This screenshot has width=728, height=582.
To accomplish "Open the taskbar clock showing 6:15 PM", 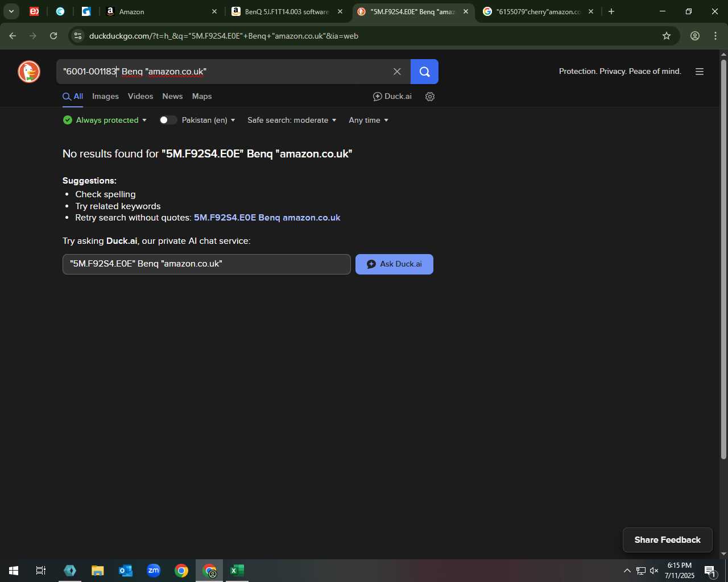I will click(x=680, y=571).
